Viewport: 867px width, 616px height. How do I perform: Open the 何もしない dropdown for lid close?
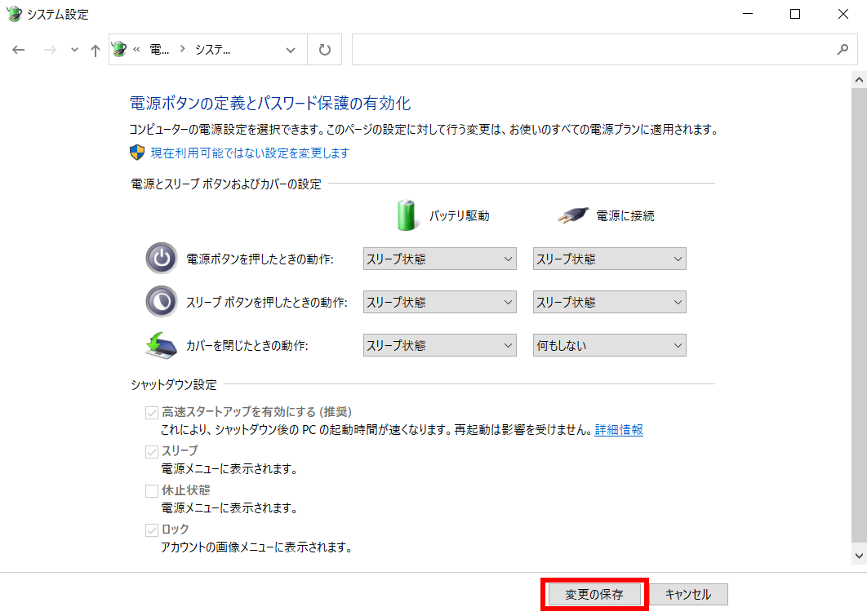click(609, 345)
